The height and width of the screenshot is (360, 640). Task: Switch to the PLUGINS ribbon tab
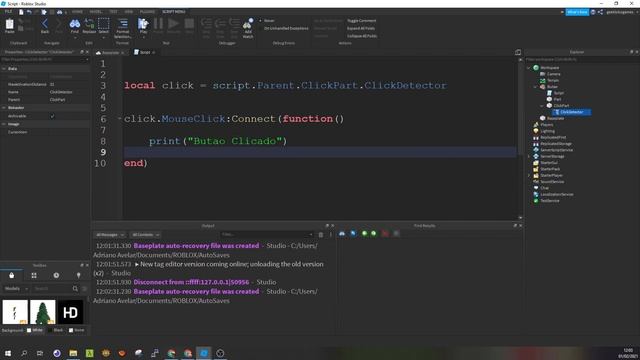(147, 12)
